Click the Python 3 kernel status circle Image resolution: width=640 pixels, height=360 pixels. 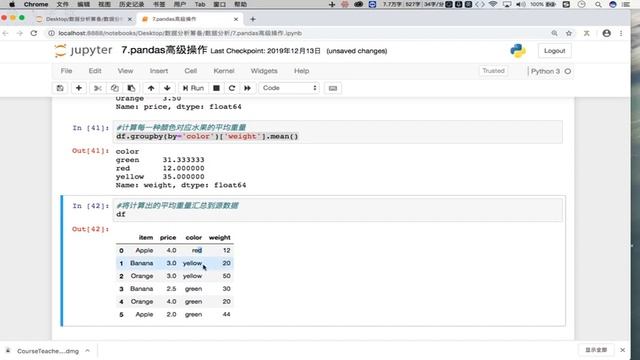(x=568, y=71)
